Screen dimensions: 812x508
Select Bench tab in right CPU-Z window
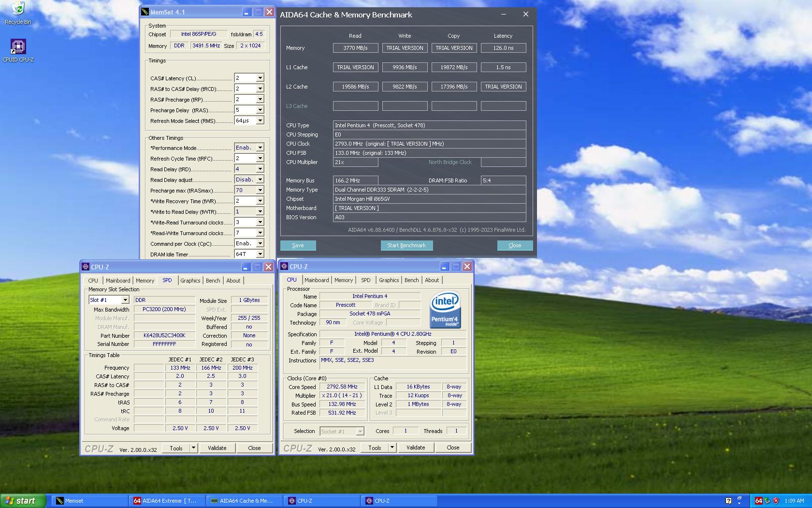pyautogui.click(x=412, y=280)
